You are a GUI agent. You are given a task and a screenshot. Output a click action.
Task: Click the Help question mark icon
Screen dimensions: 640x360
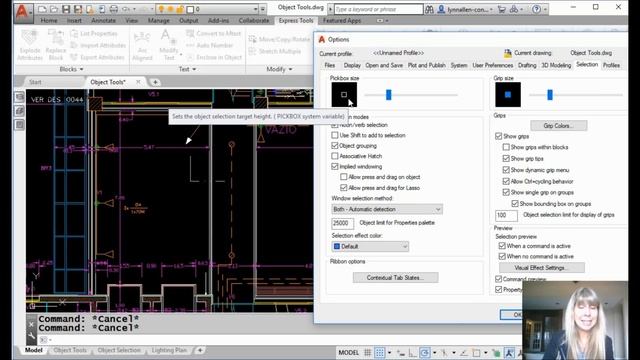coord(536,9)
